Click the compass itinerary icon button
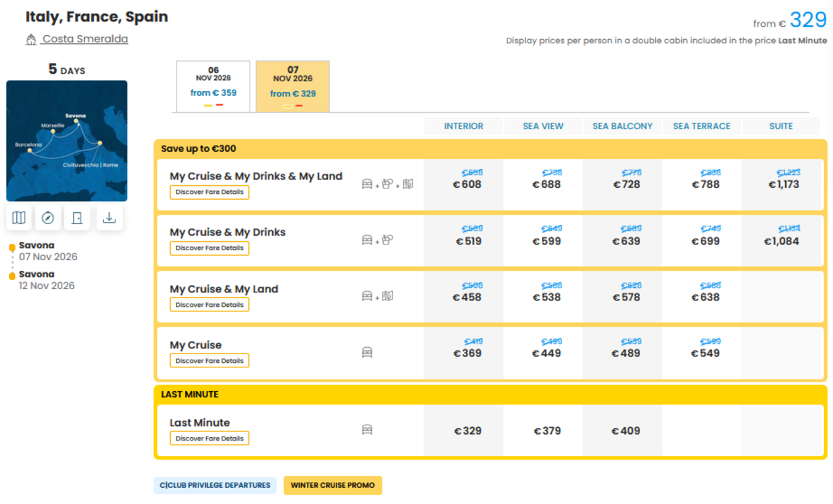The height and width of the screenshot is (504, 833). click(48, 218)
